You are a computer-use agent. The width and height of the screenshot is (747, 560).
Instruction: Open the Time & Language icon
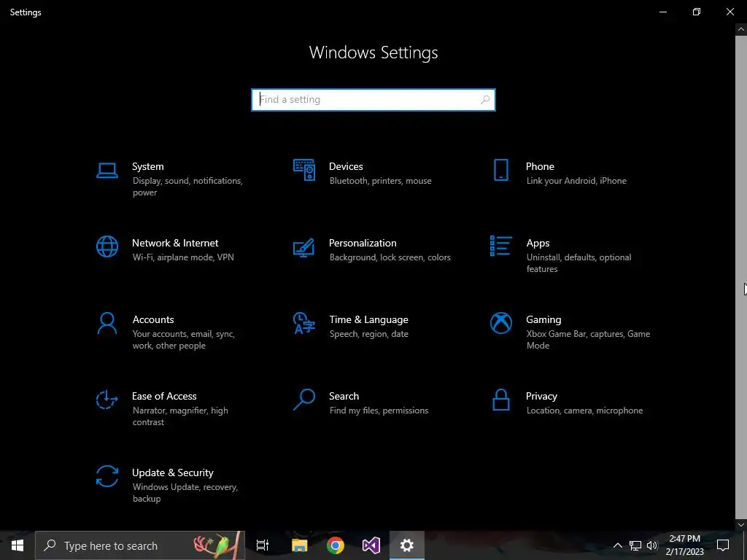(304, 323)
